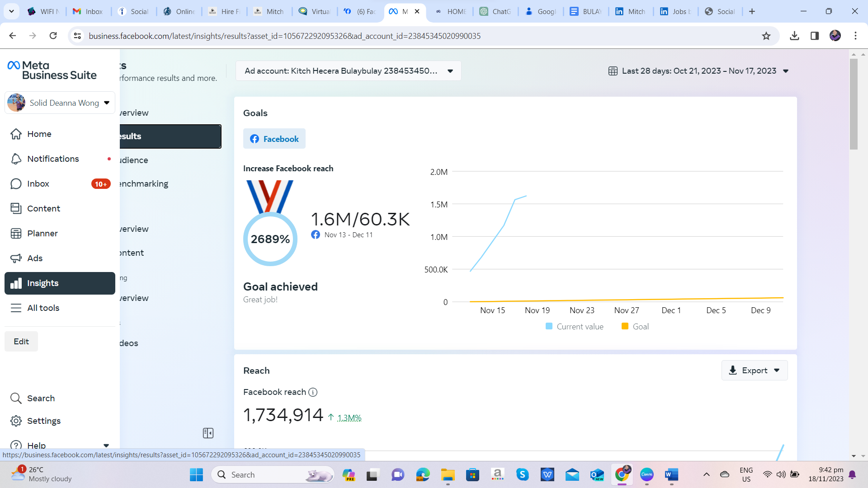868x488 pixels.
Task: Bookmark page with star icon
Action: click(x=766, y=36)
